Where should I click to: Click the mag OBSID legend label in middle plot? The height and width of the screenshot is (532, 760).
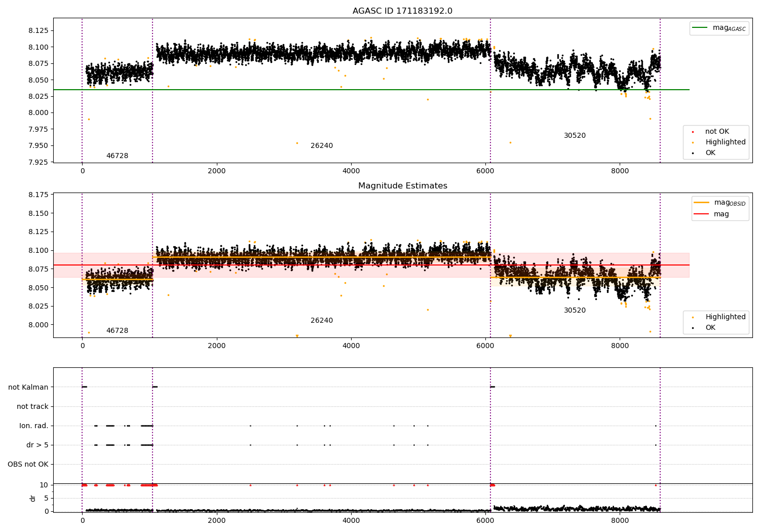click(730, 203)
